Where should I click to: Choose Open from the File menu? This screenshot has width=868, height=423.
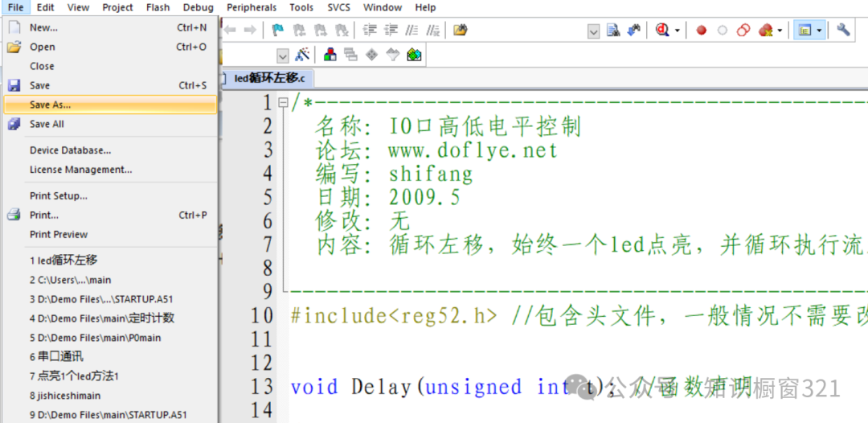[x=110, y=47]
